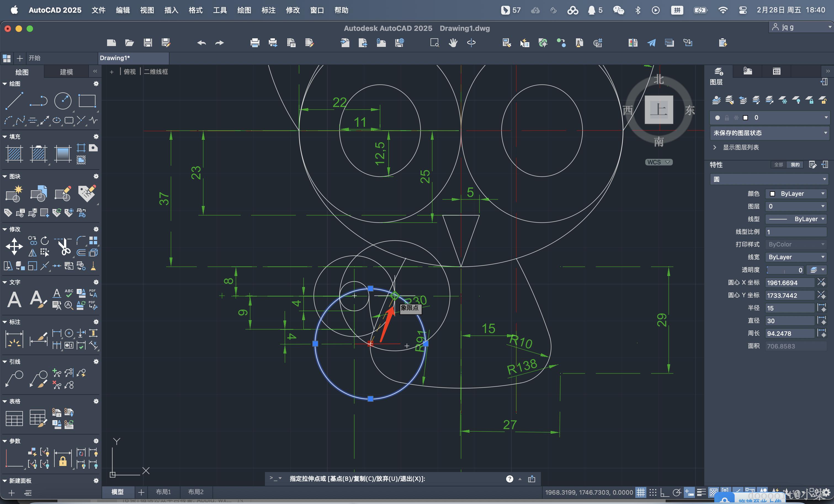Toggle snap mode dots in the status bar
834x504 pixels.
(653, 492)
